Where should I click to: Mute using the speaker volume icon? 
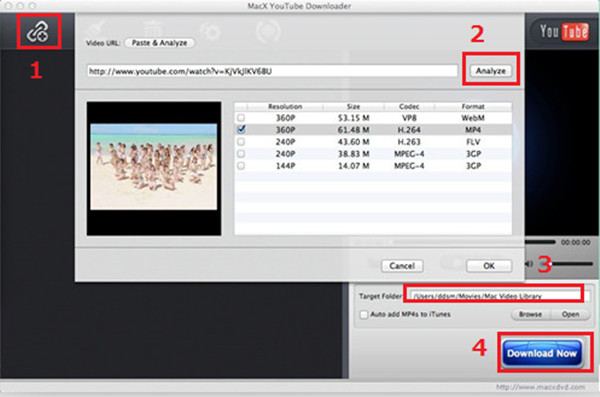529,263
